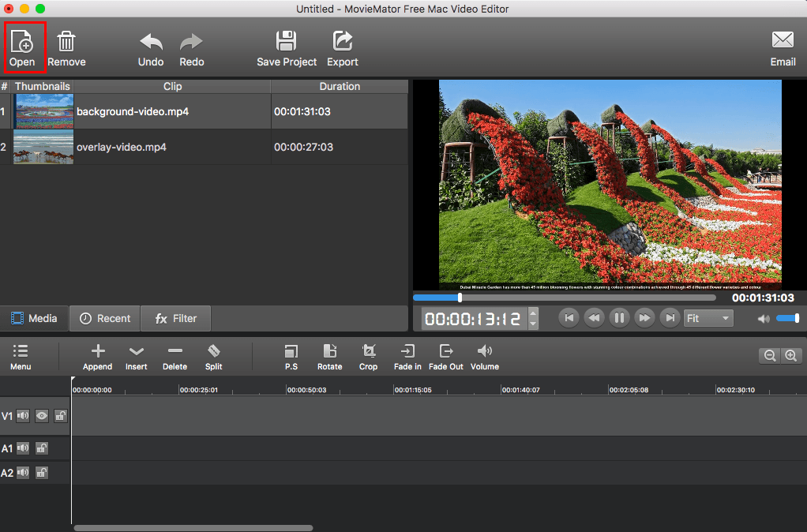
Task: Lock the A1 audio track
Action: (x=41, y=448)
